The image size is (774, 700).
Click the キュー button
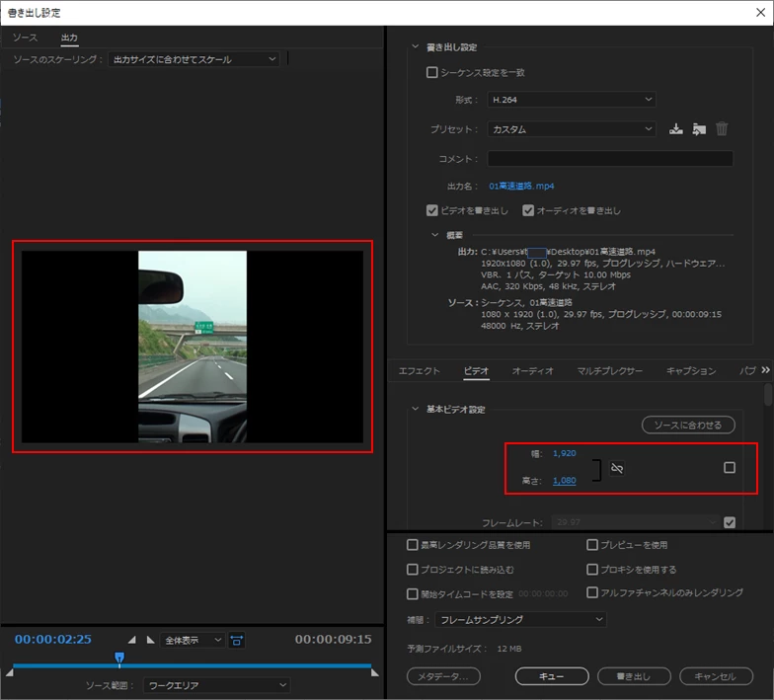click(552, 676)
